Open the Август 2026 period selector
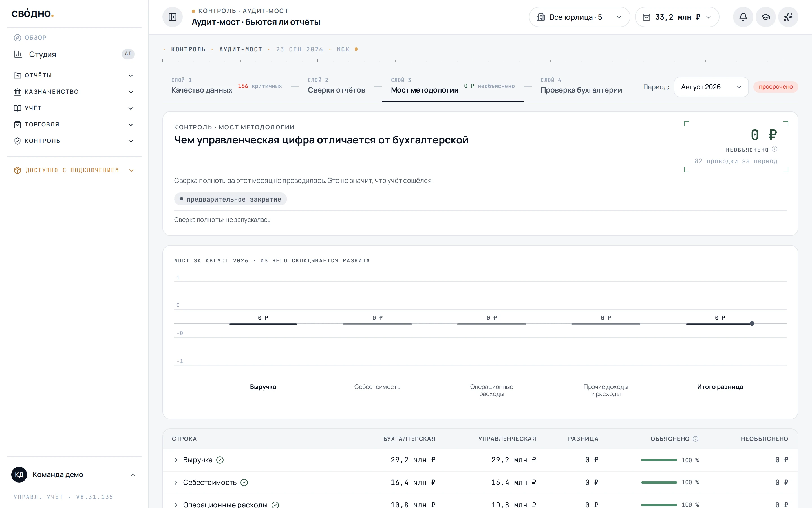 (711, 87)
